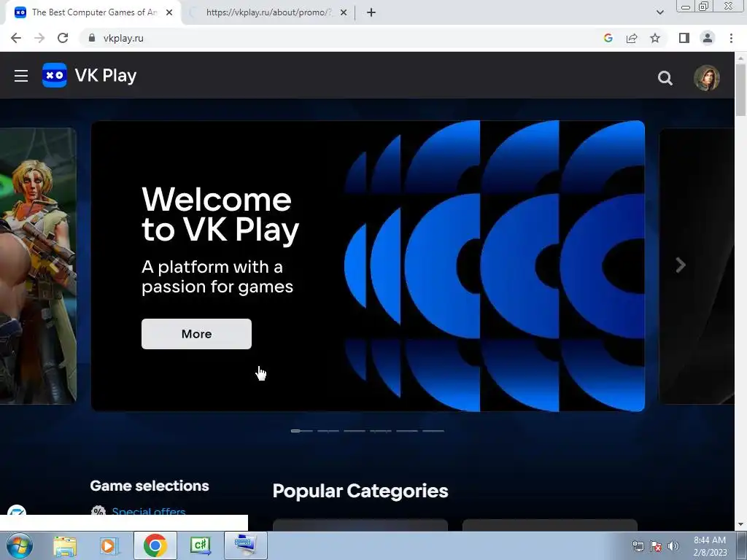747x560 pixels.
Task: Click the Chrome icon in taskbar
Action: tap(155, 545)
